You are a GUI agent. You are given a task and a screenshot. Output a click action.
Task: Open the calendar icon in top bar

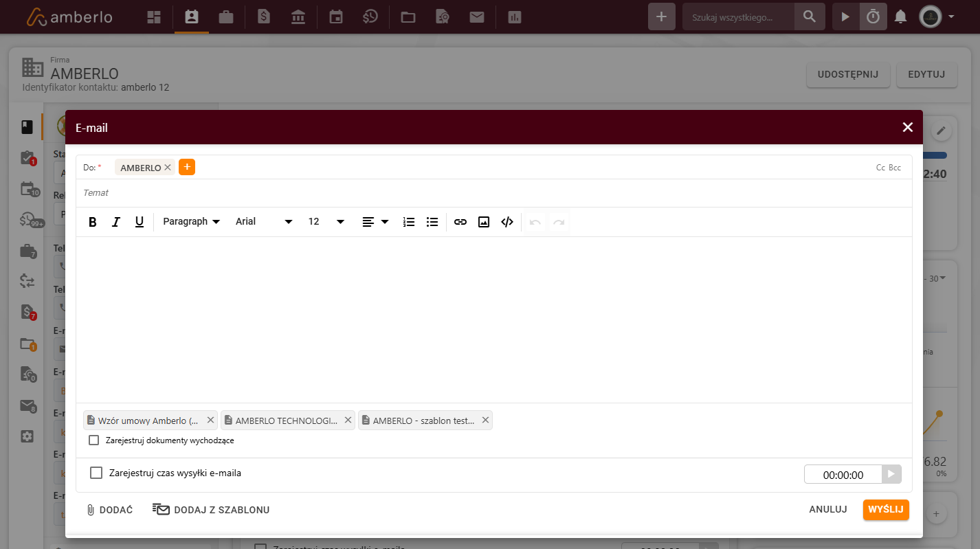point(336,16)
